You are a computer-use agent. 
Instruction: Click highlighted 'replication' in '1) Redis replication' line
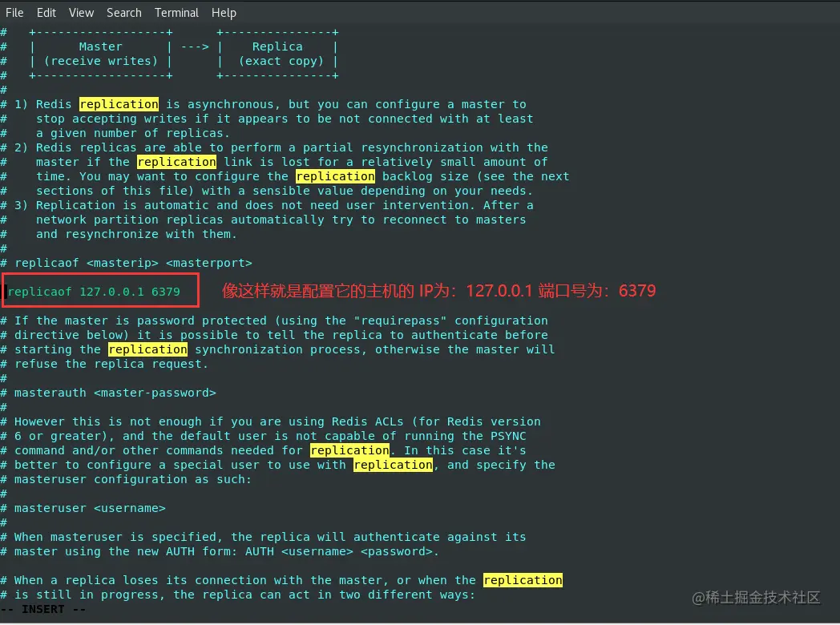click(119, 104)
